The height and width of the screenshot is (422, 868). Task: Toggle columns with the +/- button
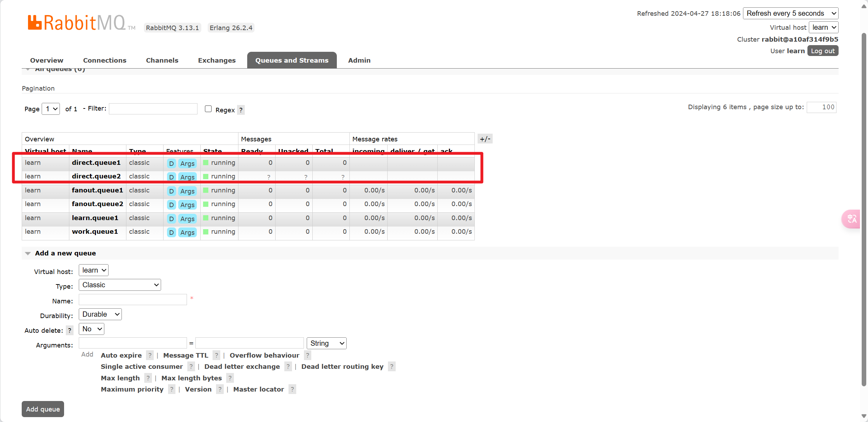(485, 139)
